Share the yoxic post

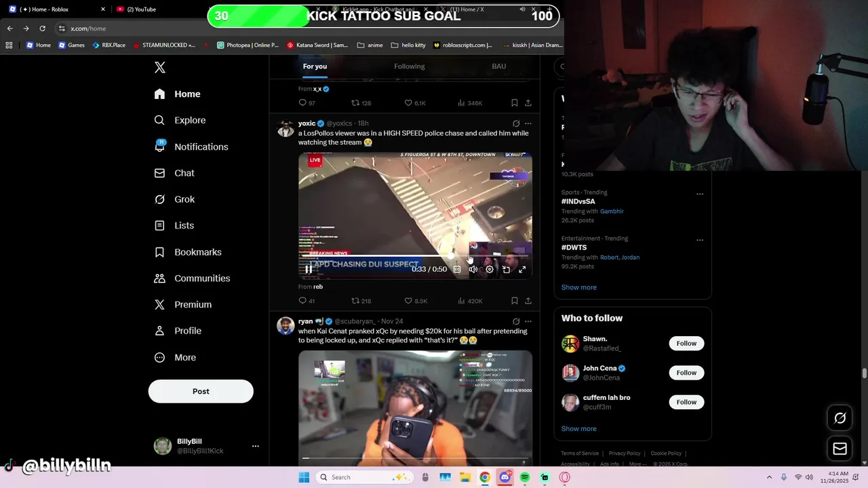click(x=528, y=301)
